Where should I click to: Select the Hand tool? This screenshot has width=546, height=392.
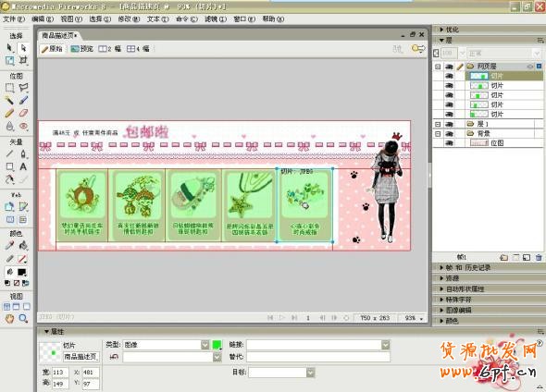point(9,318)
